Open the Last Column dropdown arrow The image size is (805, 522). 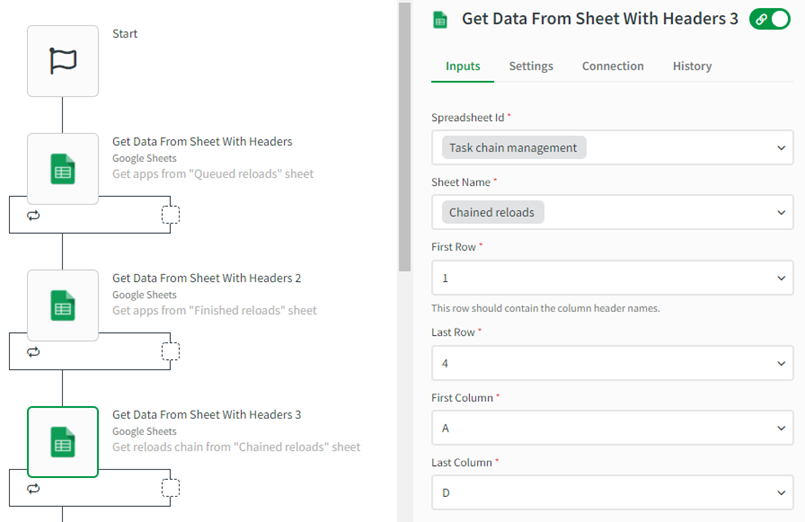(x=781, y=493)
